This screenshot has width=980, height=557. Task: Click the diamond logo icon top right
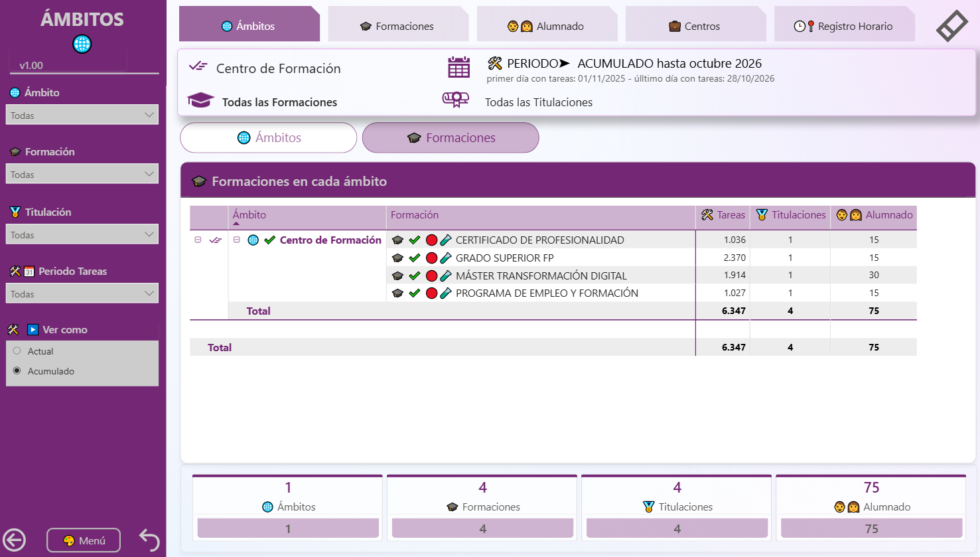coord(952,27)
